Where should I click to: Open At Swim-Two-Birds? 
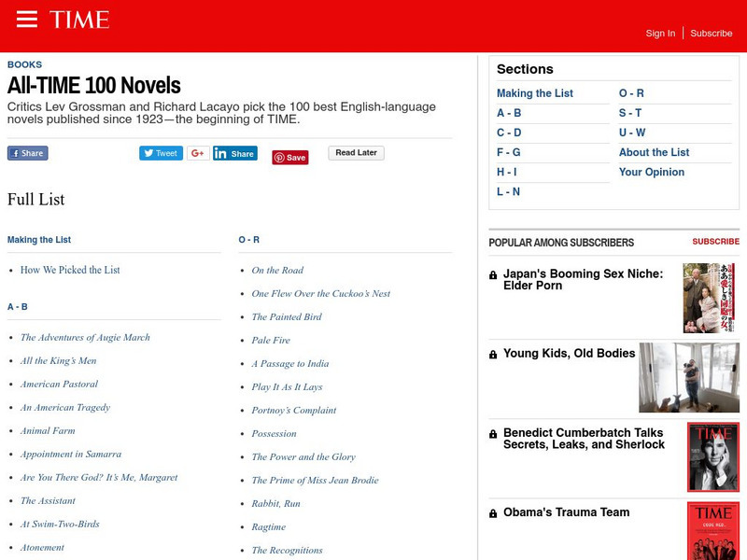[x=60, y=524]
